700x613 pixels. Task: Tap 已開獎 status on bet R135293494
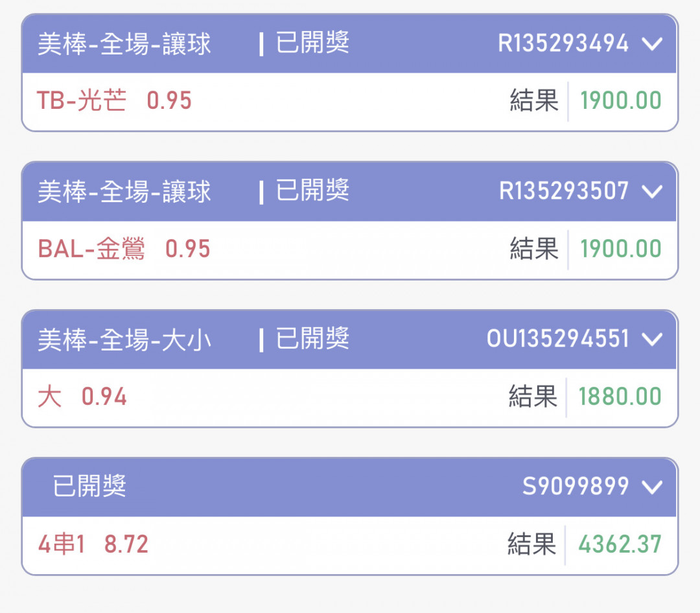click(x=312, y=44)
